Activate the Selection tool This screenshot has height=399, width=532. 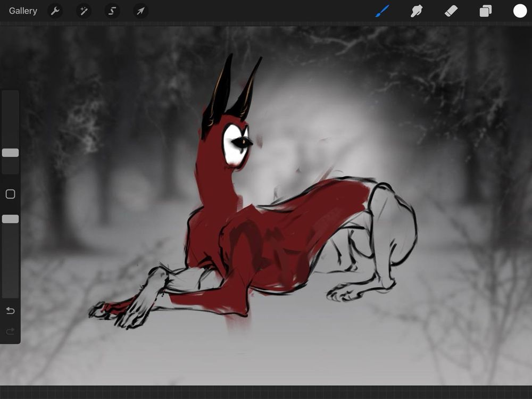click(x=112, y=11)
